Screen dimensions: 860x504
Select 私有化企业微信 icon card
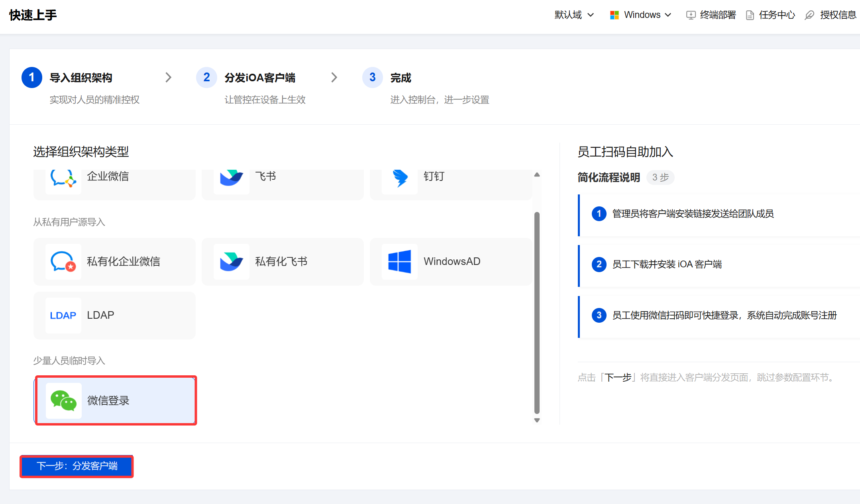[x=63, y=262]
